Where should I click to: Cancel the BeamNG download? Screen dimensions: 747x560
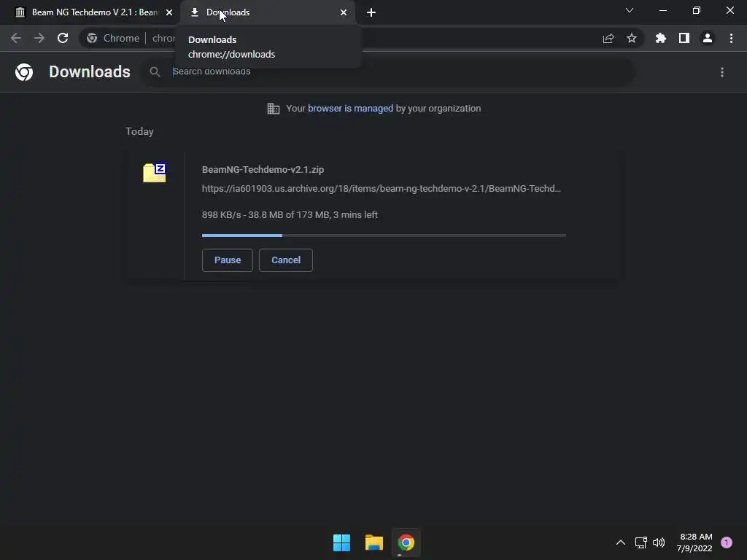[x=286, y=260]
